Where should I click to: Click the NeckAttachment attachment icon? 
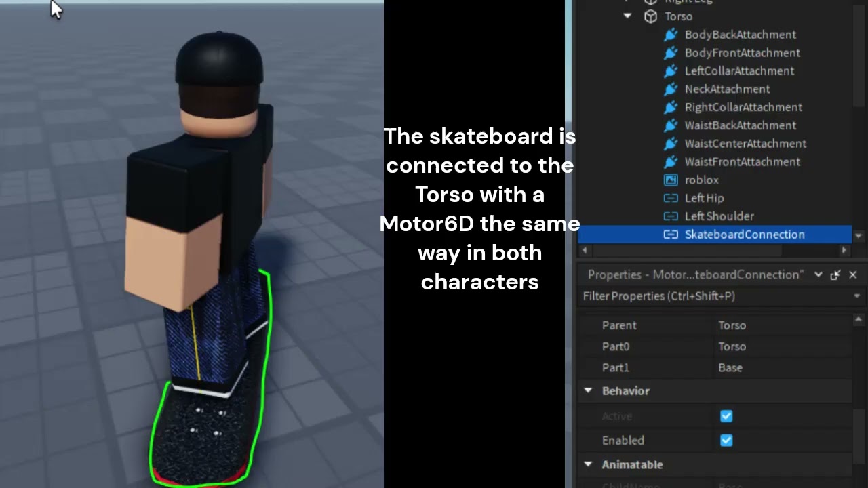671,89
